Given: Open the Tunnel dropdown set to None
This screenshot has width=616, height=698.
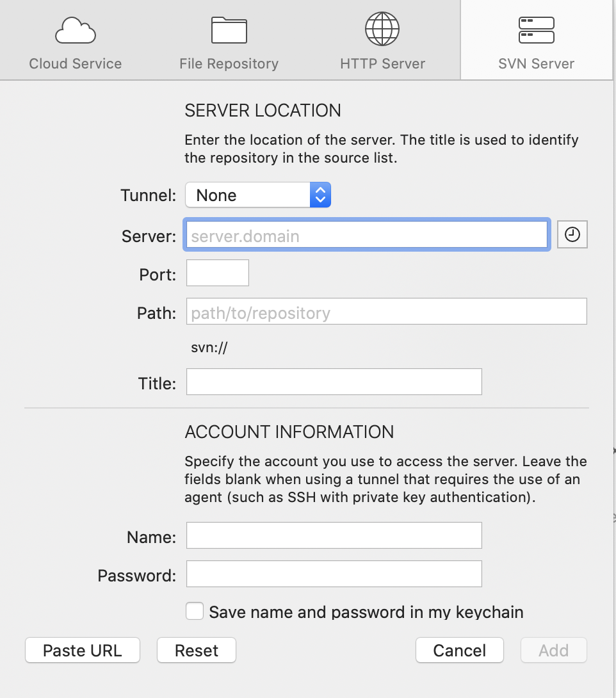Looking at the screenshot, I should pyautogui.click(x=258, y=195).
